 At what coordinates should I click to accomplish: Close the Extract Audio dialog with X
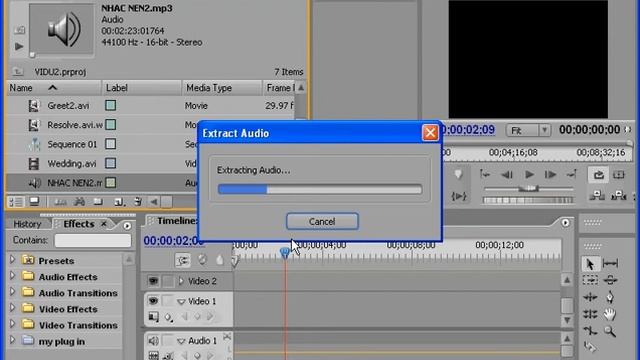(430, 133)
